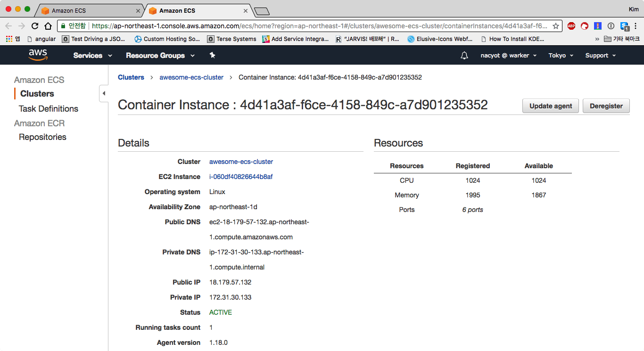Select Task Definitions in the sidebar
The image size is (644, 351).
click(x=49, y=109)
